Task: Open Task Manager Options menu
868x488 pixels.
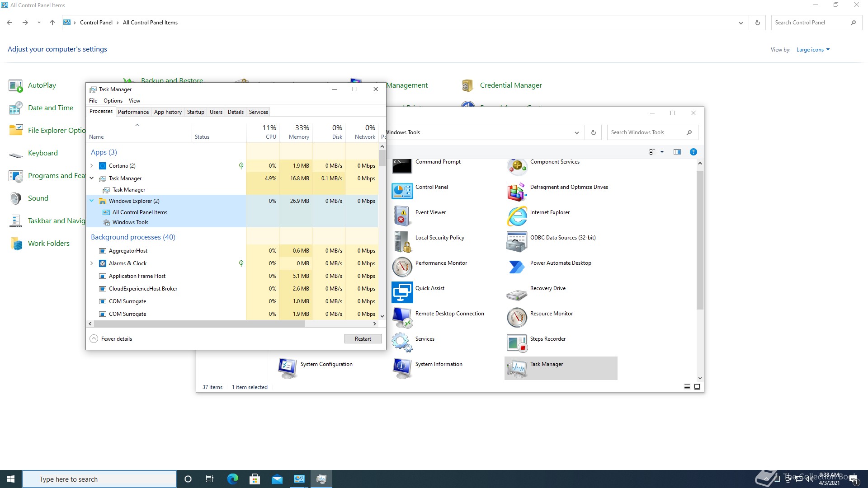Action: coord(113,101)
